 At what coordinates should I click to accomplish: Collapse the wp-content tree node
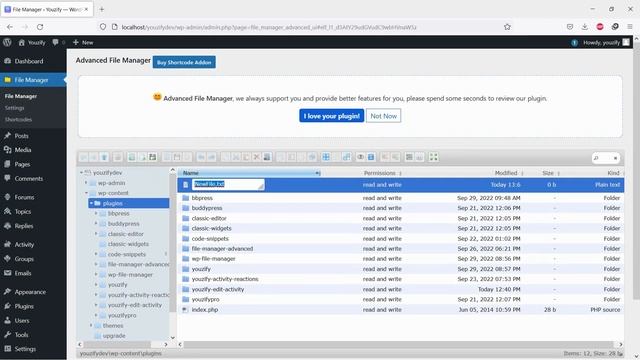coord(86,193)
